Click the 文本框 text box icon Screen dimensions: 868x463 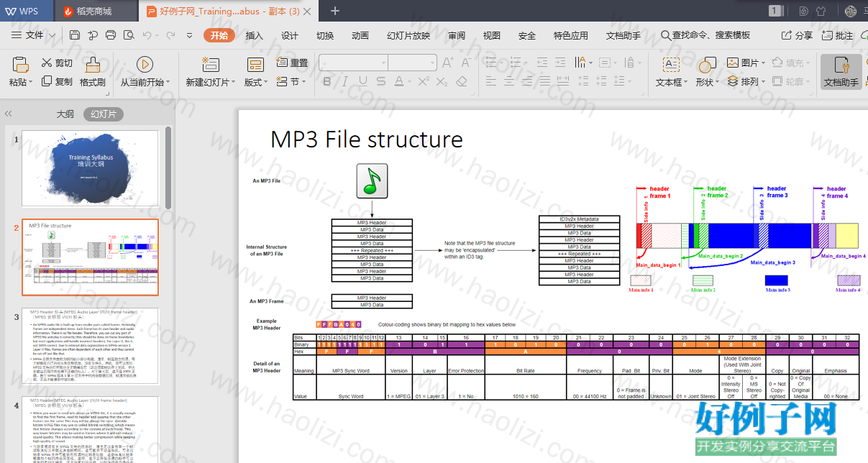(x=670, y=65)
